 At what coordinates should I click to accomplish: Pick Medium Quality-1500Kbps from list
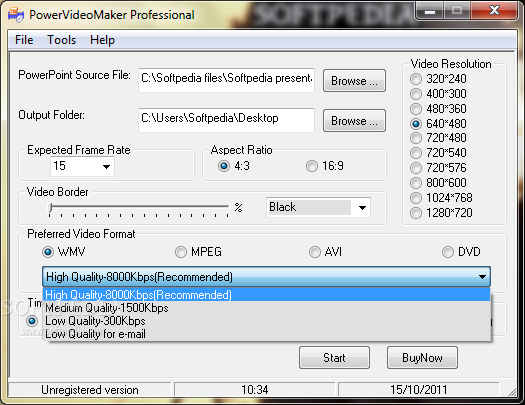(x=267, y=308)
